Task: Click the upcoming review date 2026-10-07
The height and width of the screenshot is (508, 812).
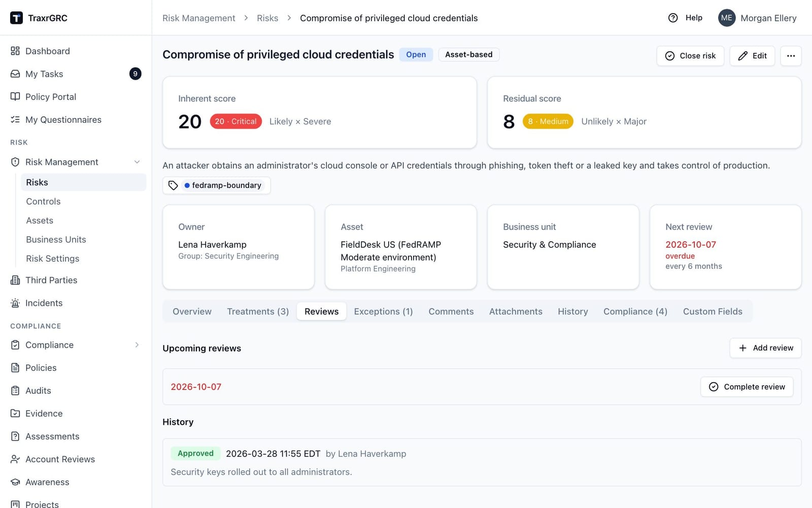Action: pyautogui.click(x=196, y=387)
